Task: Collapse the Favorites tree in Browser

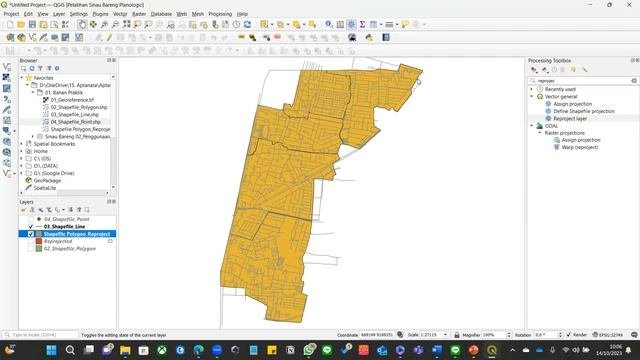Action: pyautogui.click(x=22, y=78)
